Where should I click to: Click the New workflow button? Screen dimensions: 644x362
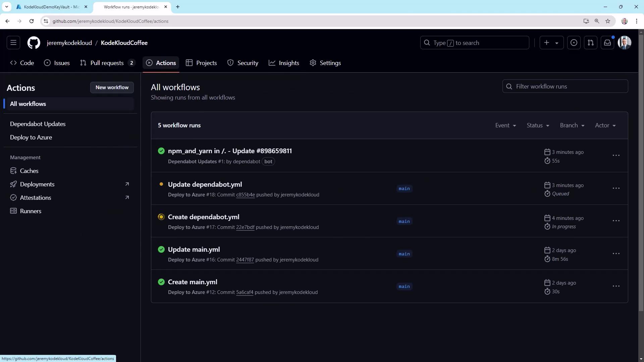click(112, 87)
